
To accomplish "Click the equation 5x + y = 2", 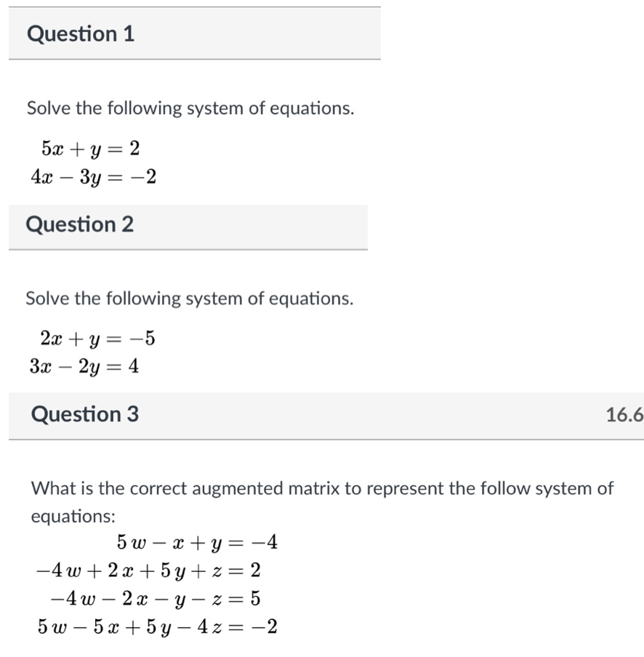I will [91, 149].
